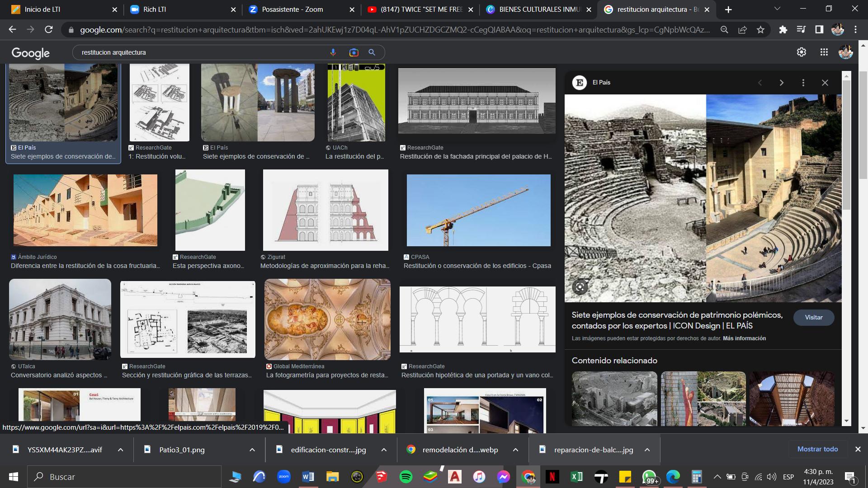
Task: Open Chrome extensions puzzle icon
Action: pyautogui.click(x=783, y=30)
